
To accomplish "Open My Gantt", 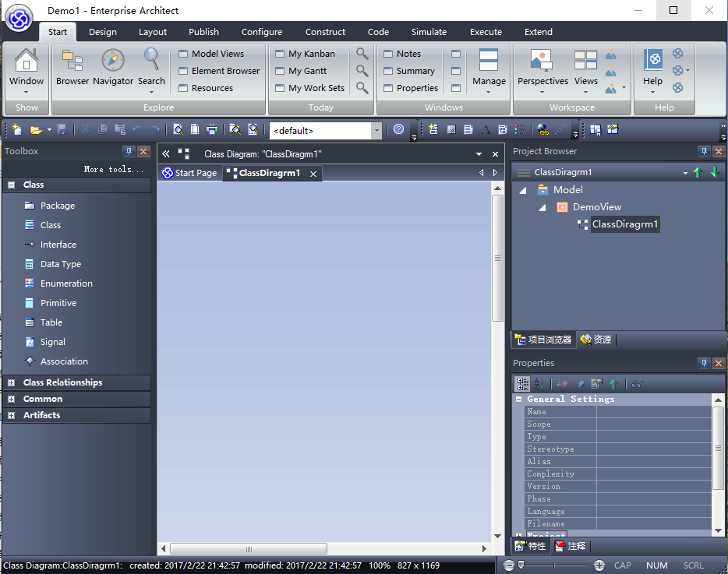I will pyautogui.click(x=301, y=71).
